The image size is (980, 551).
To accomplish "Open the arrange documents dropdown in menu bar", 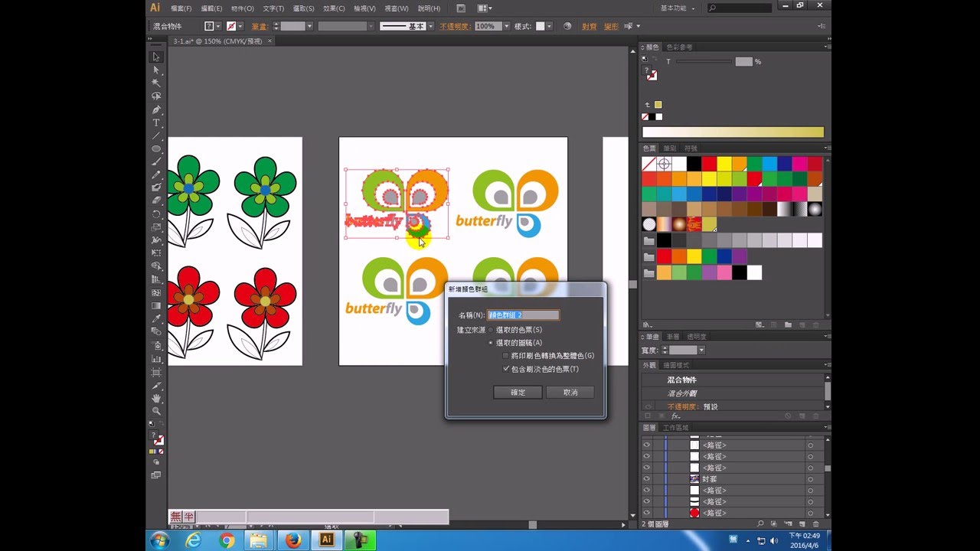I will (485, 8).
